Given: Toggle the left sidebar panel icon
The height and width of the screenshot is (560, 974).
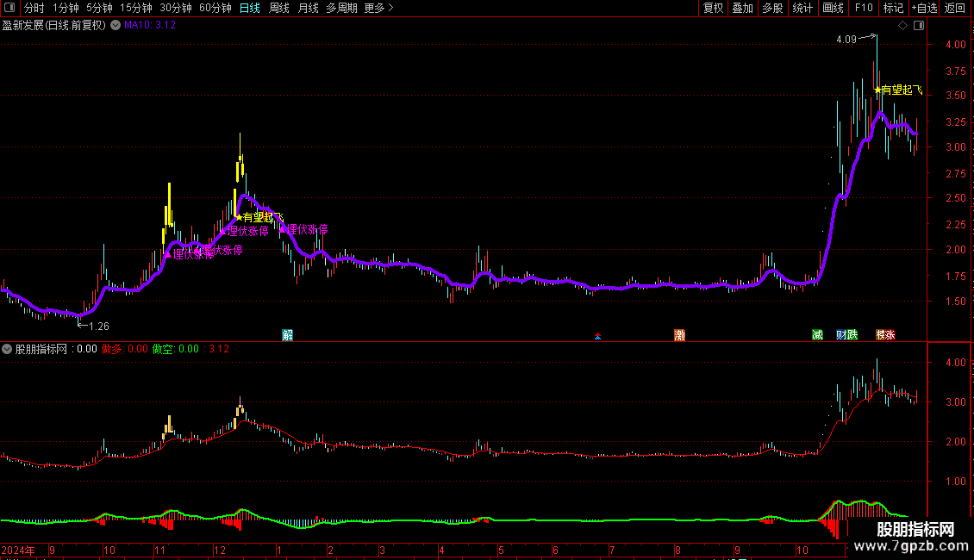Looking at the screenshot, I should click(x=9, y=8).
